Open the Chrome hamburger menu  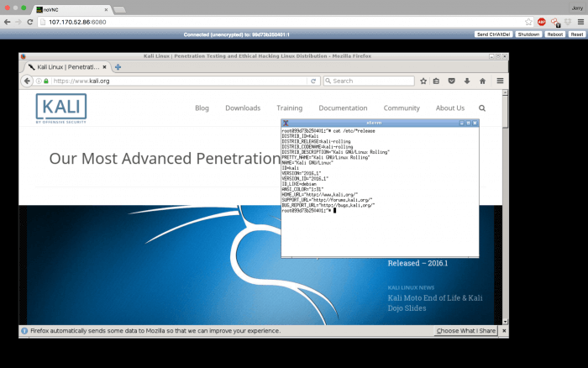coord(580,22)
